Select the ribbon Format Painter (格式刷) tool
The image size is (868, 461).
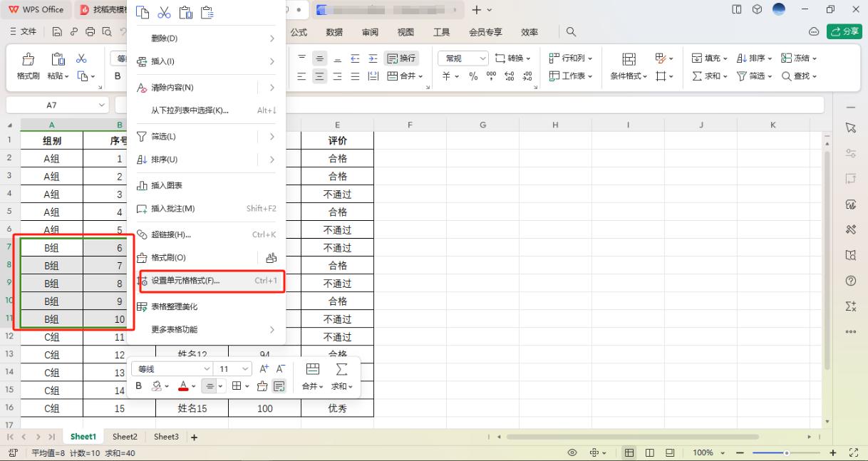(x=29, y=66)
